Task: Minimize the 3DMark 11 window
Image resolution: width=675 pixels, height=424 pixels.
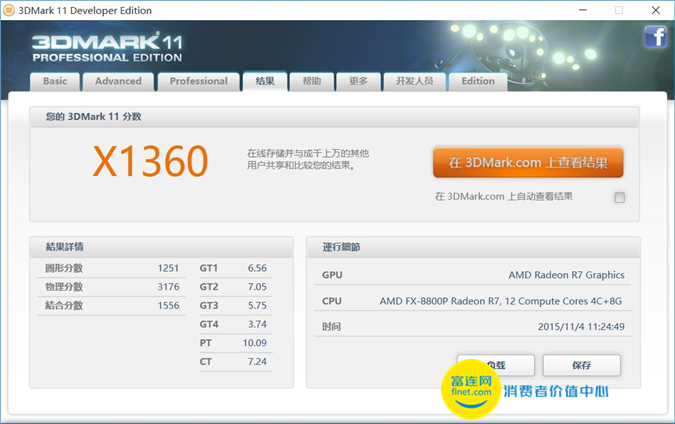Action: pyautogui.click(x=583, y=10)
